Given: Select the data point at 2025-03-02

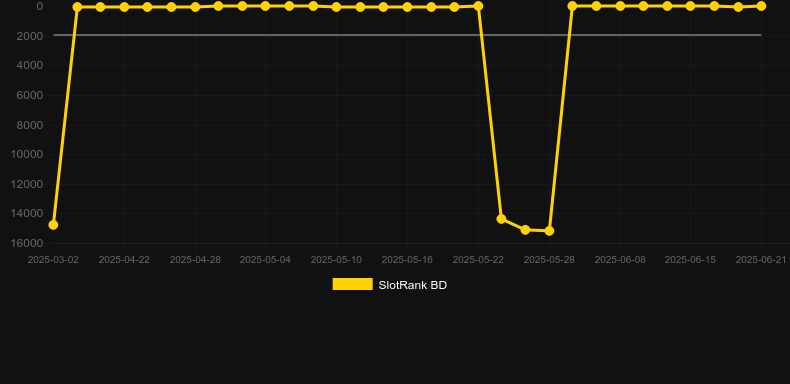Looking at the screenshot, I should pos(53,225).
